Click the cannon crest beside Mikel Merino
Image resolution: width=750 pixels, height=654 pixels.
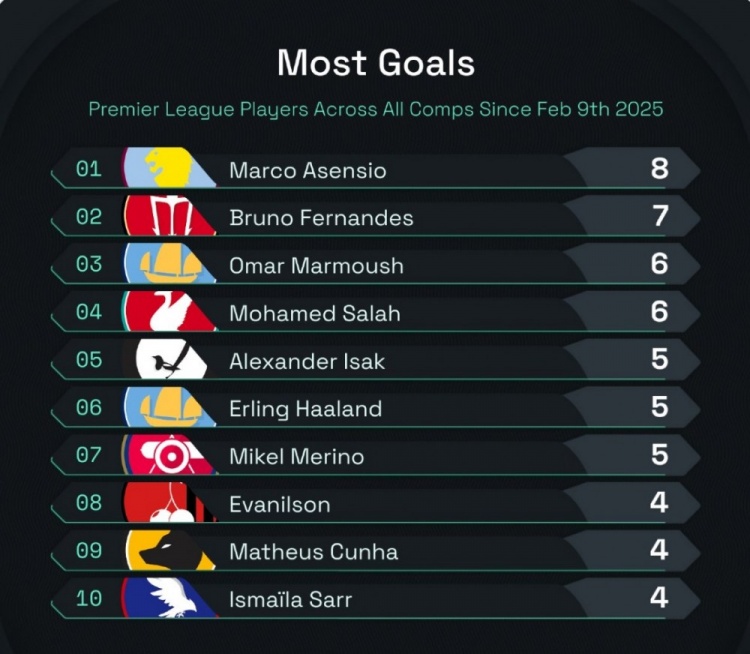tap(168, 456)
